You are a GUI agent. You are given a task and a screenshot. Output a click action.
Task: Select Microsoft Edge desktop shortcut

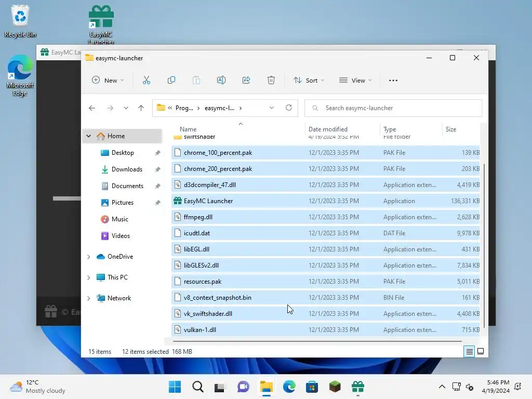20,75
